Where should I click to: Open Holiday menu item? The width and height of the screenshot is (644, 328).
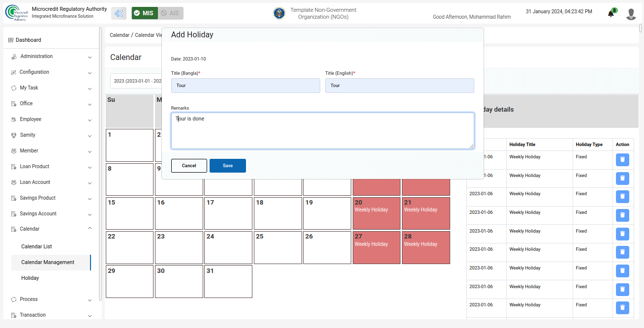pos(30,278)
